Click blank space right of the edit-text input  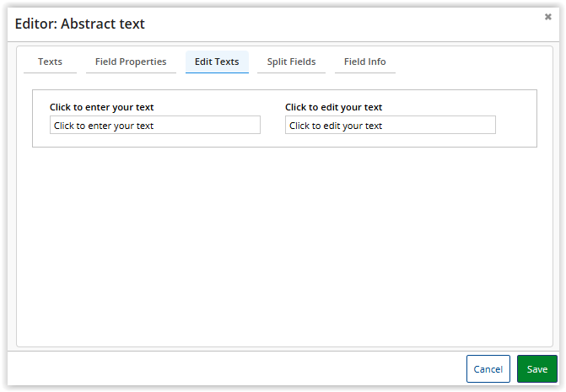516,125
